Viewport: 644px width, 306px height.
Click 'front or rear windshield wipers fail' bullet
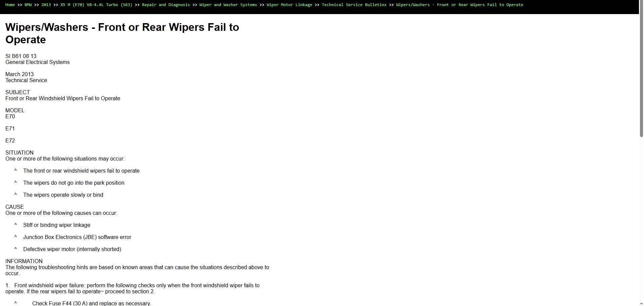point(81,171)
